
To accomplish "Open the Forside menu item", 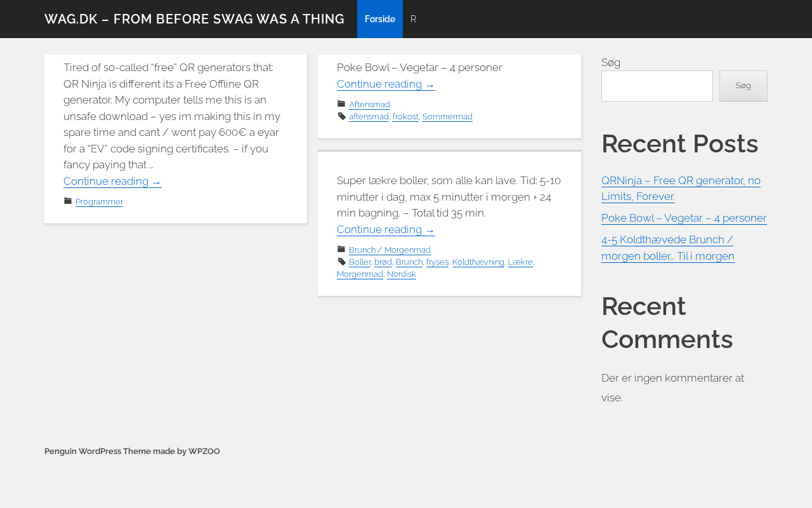I will 380,19.
